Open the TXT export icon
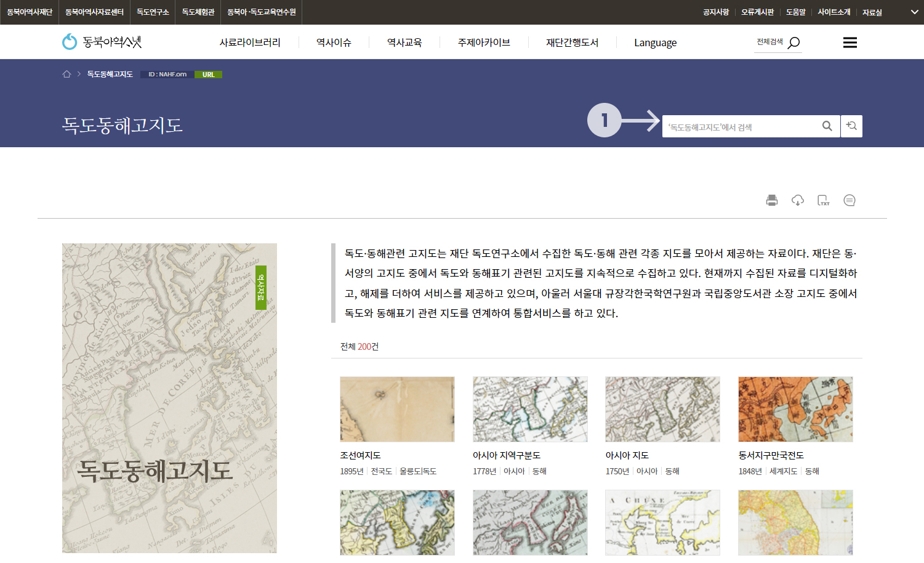This screenshot has height=563, width=924. (824, 200)
